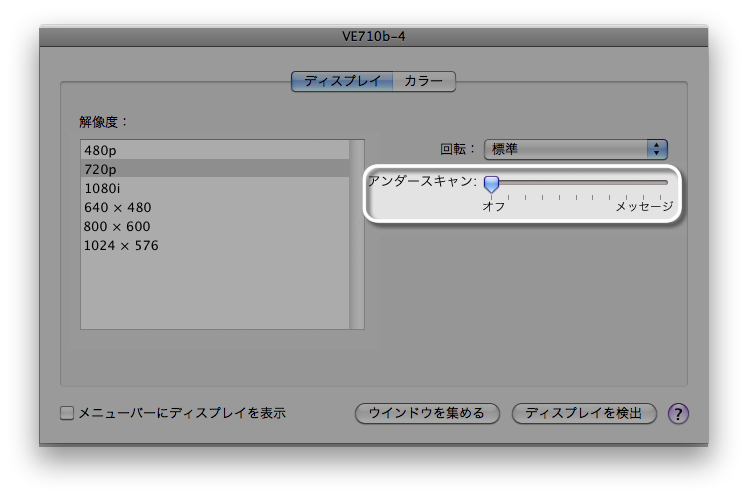Pick the 640 × 480 resolution
Viewport: 748px width, 498px height.
click(214, 207)
